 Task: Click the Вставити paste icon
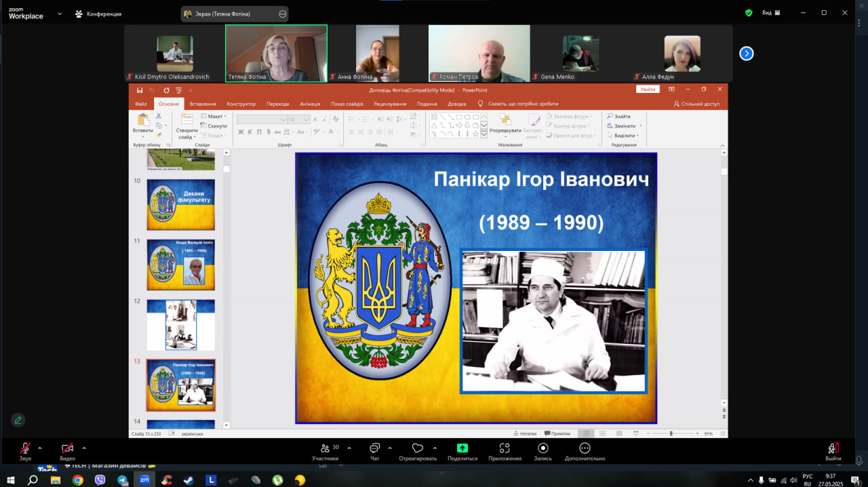coord(142,120)
